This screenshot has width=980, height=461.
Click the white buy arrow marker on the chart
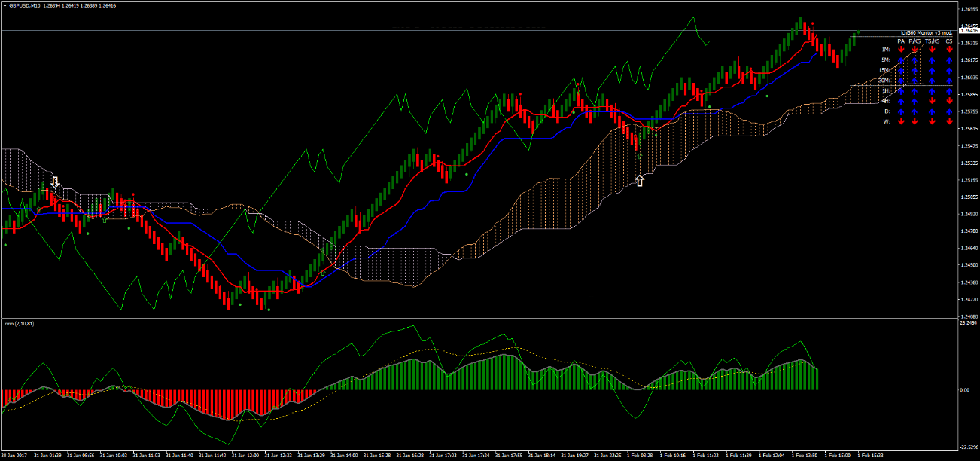point(641,179)
